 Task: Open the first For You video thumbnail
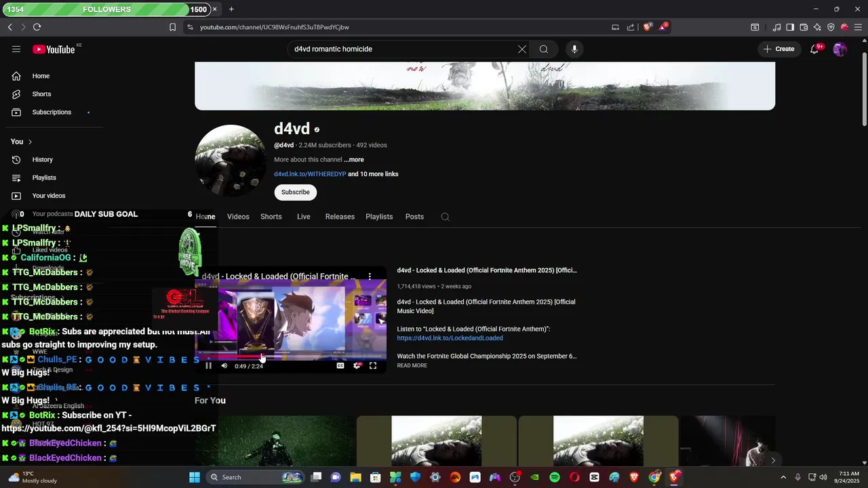click(275, 441)
